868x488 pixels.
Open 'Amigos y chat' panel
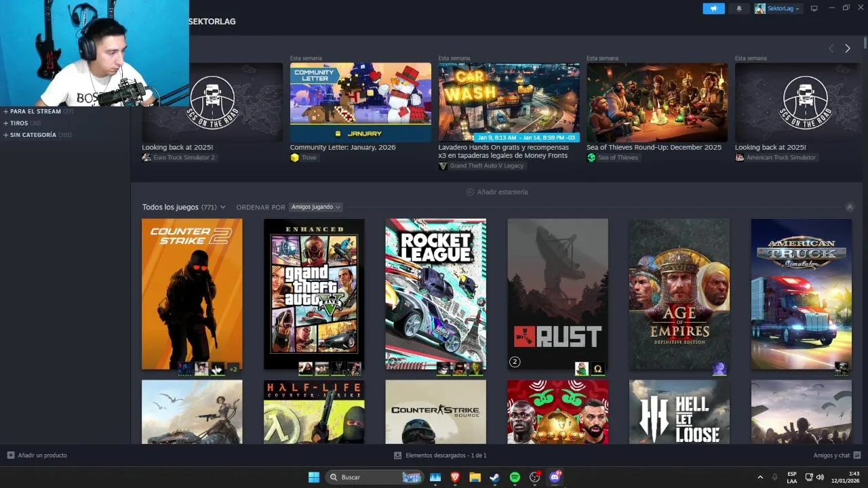pyautogui.click(x=837, y=455)
